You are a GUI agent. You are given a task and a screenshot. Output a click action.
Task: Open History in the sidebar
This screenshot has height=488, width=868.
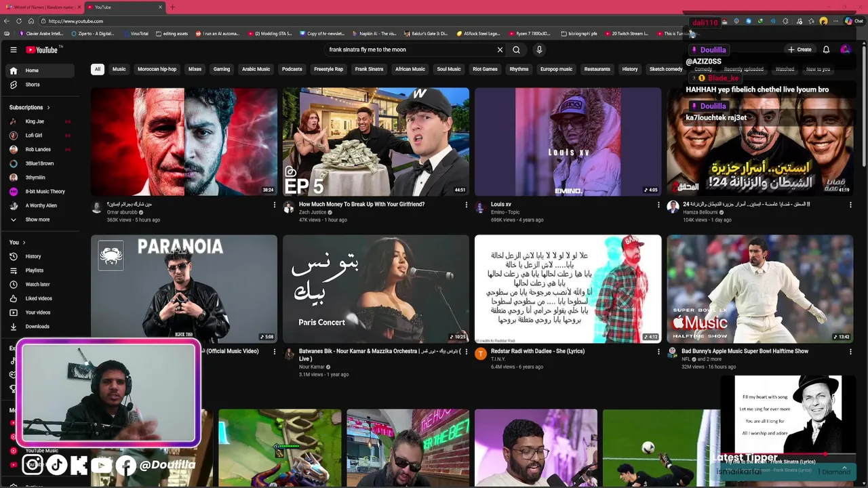tap(41, 256)
